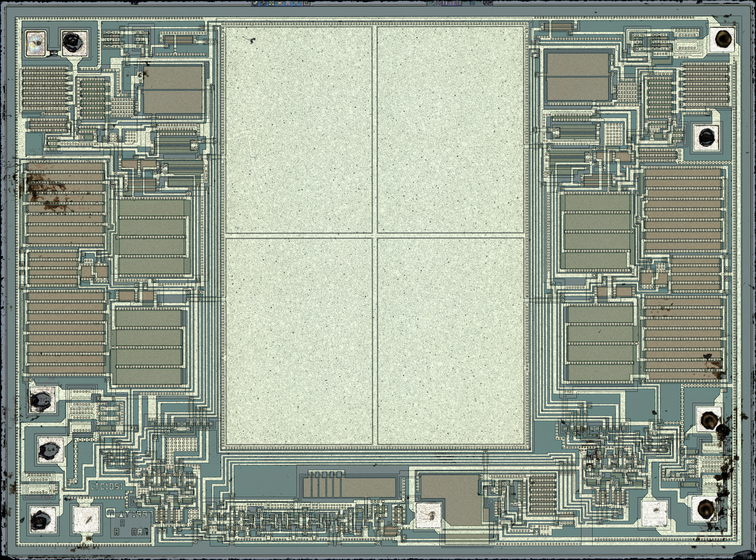Click the AAA alignment marks below the 1997 marking
The height and width of the screenshot is (560, 756).
(140, 532)
